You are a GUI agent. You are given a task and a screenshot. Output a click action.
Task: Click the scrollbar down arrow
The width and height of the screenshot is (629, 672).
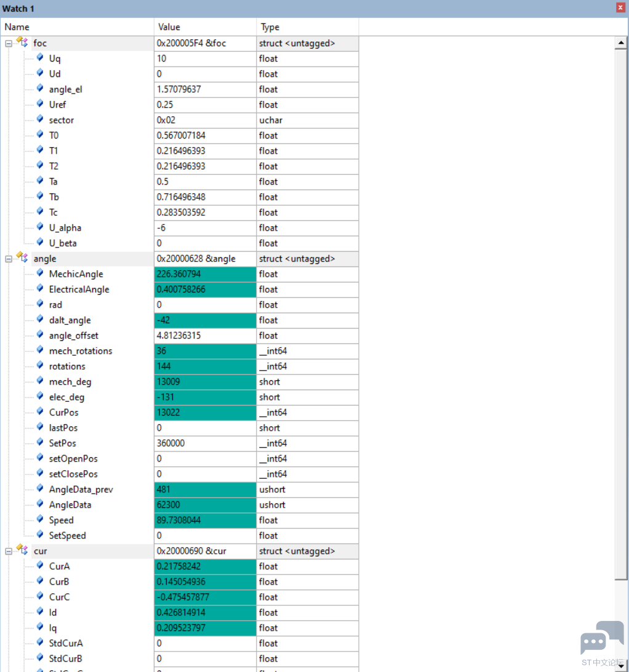(x=621, y=666)
